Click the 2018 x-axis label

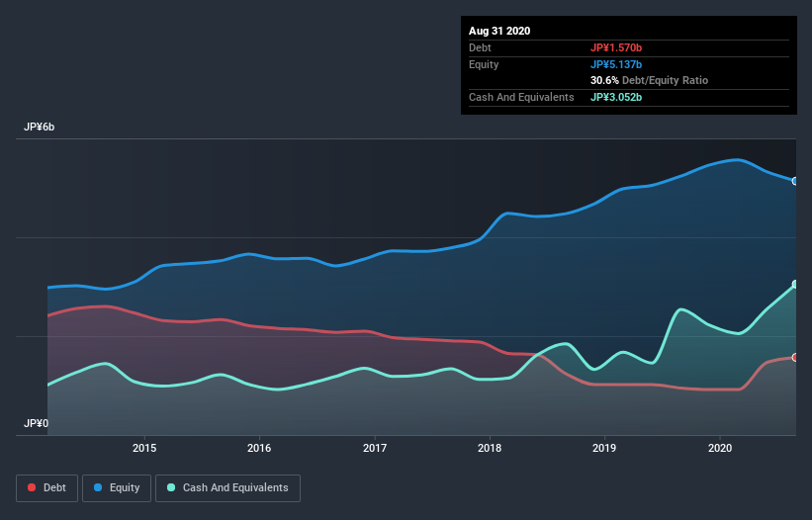pyautogui.click(x=490, y=448)
